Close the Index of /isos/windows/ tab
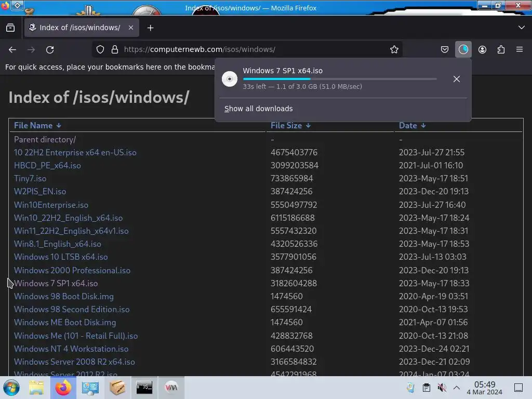Image resolution: width=532 pixels, height=399 pixels. [x=131, y=28]
